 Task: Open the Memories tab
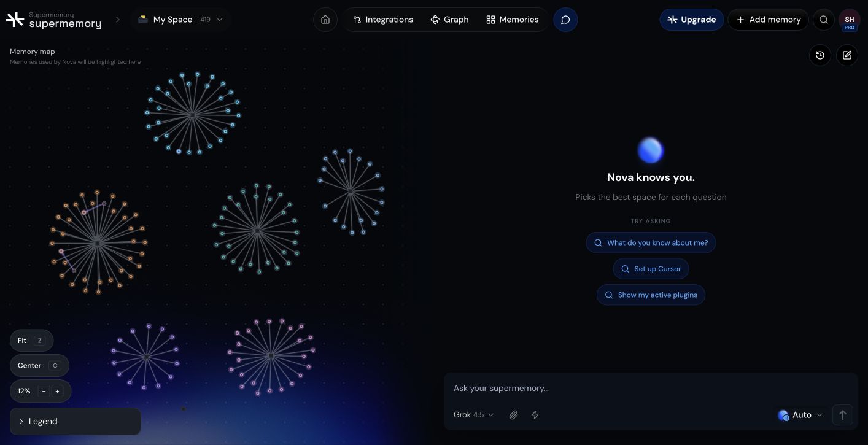pyautogui.click(x=513, y=20)
